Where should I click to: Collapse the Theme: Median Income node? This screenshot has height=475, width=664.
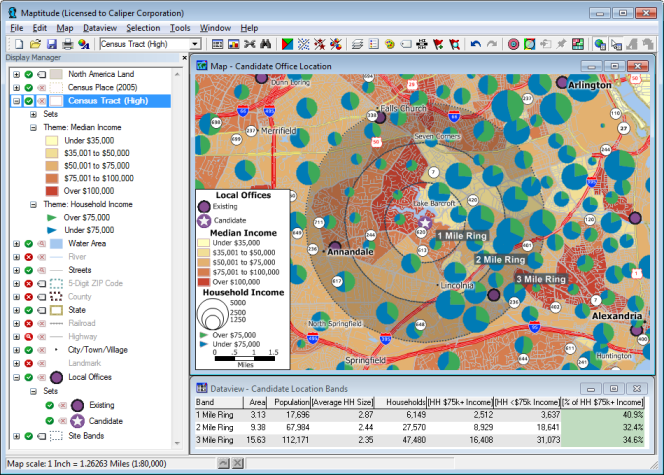point(32,127)
